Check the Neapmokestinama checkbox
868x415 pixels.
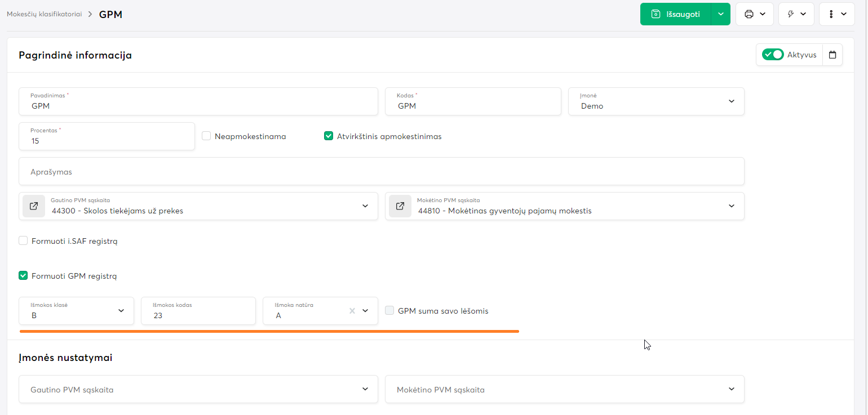tap(206, 136)
